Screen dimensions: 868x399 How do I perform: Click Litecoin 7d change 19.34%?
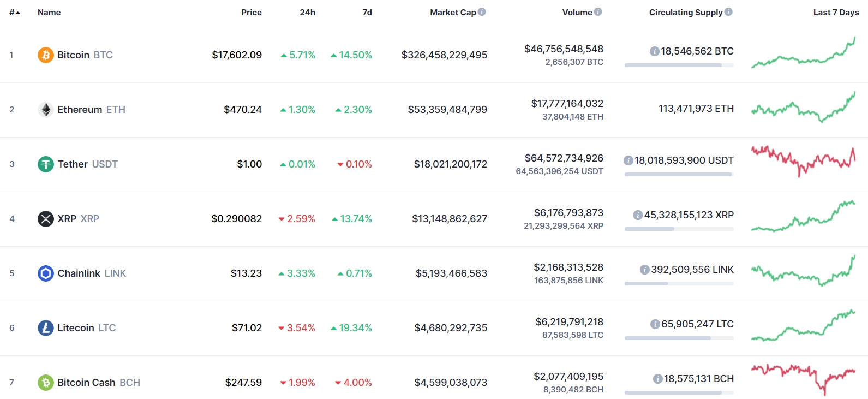pyautogui.click(x=351, y=328)
